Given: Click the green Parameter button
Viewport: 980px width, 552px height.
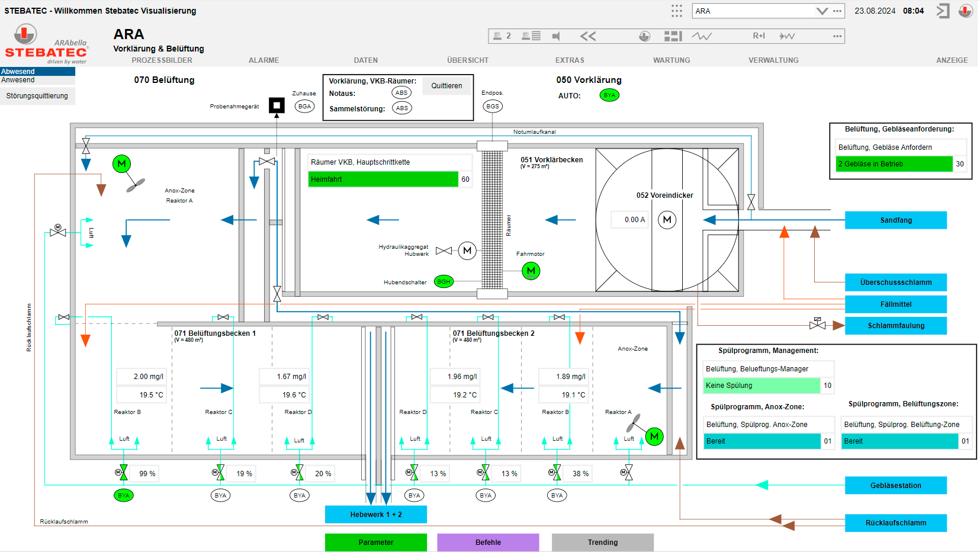Looking at the screenshot, I should pyautogui.click(x=375, y=542).
